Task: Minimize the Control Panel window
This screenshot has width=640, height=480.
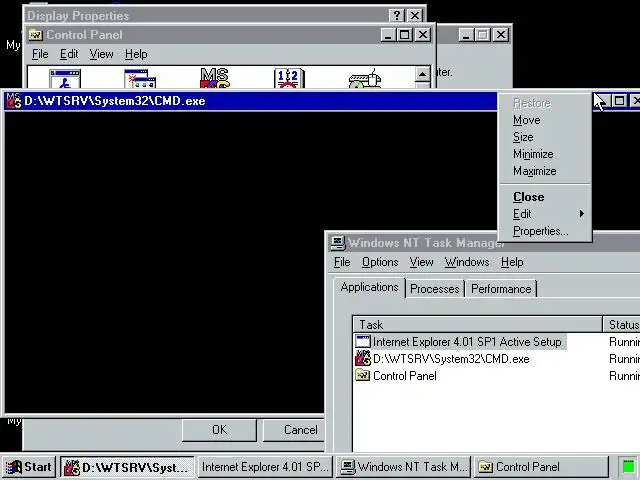Action: click(x=389, y=35)
